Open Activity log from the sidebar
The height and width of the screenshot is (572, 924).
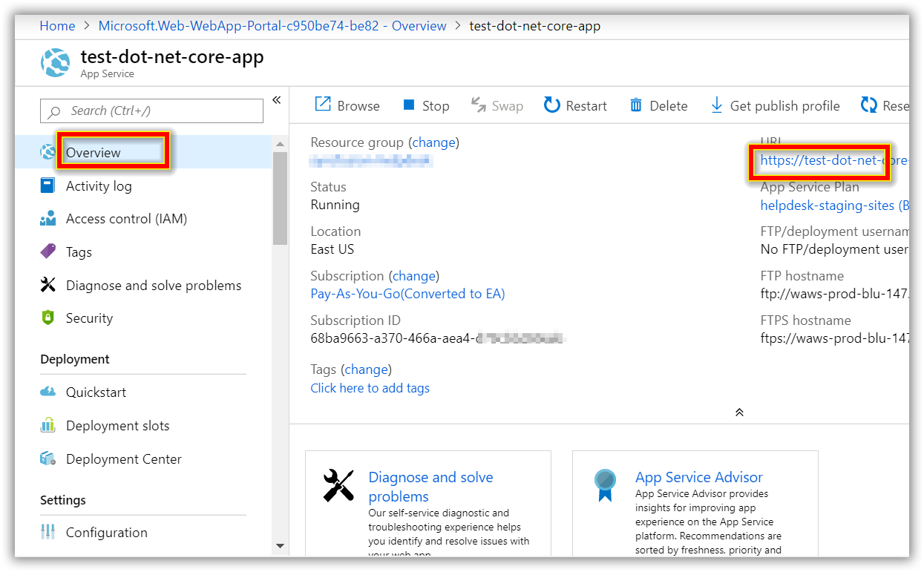99,186
